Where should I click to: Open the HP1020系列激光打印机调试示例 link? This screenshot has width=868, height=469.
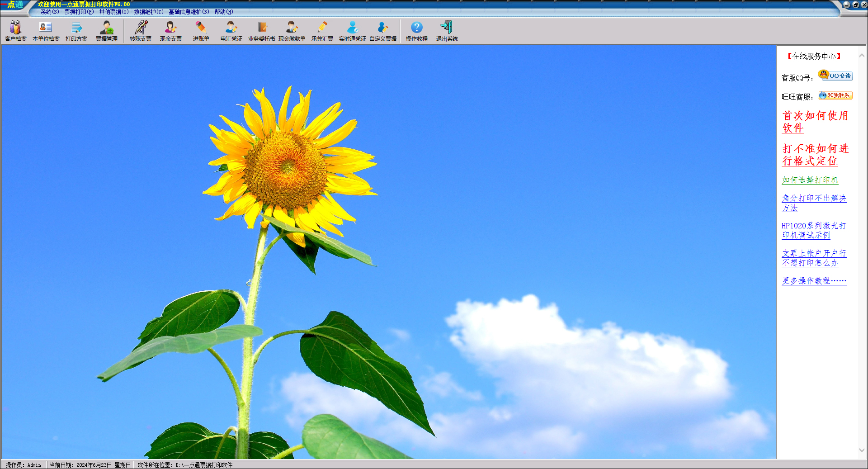coord(814,230)
